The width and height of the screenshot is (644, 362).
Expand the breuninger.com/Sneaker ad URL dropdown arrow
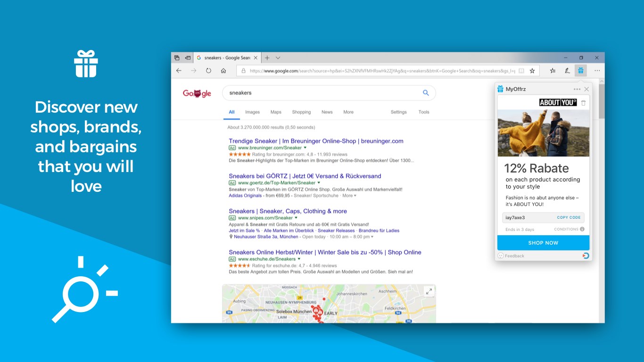click(305, 148)
